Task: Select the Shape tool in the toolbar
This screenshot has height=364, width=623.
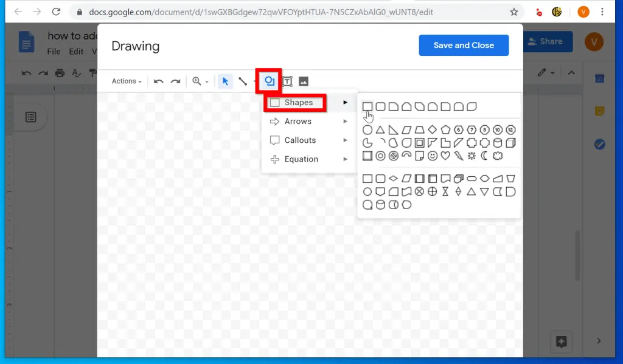Action: [x=268, y=81]
